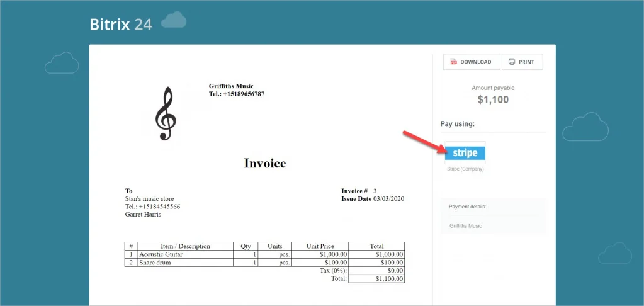Click the red PDF icon in Download
This screenshot has height=306, width=644.
pyautogui.click(x=453, y=62)
